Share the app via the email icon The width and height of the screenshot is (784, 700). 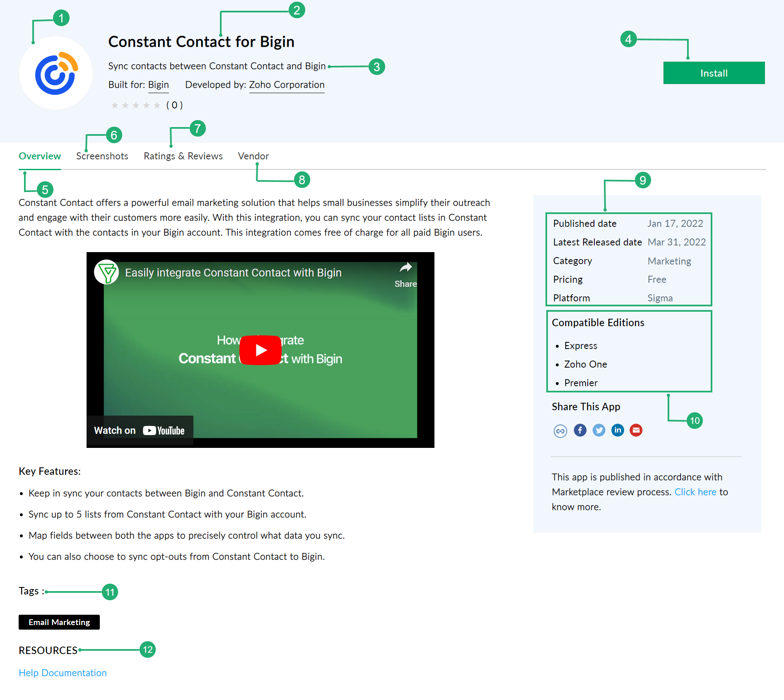click(x=636, y=430)
